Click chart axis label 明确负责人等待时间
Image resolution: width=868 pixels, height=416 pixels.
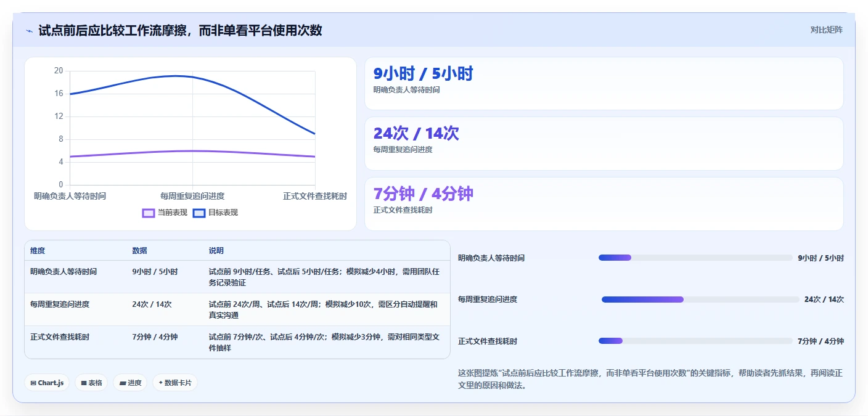point(70,197)
